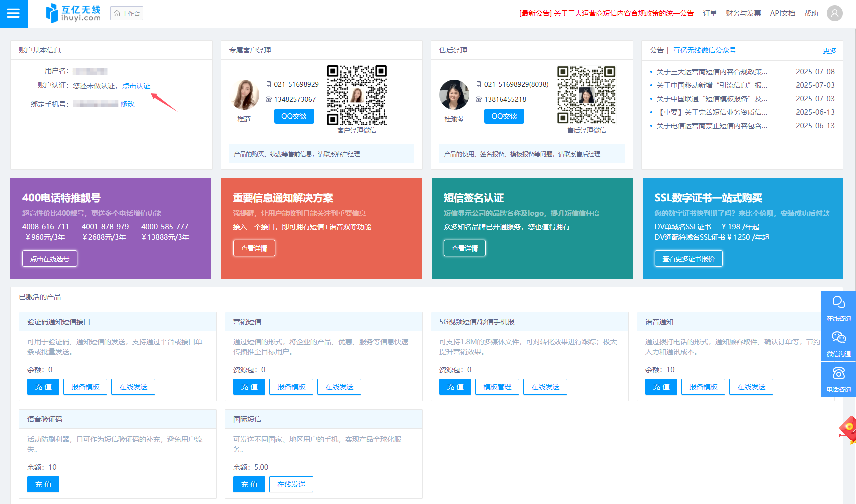856x504 pixels.
Task: Open the user avatar icon
Action: pyautogui.click(x=834, y=13)
